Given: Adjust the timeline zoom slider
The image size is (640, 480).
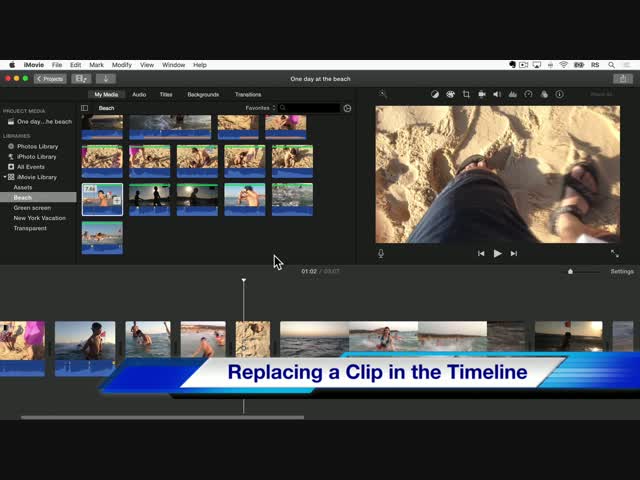Looking at the screenshot, I should [x=571, y=271].
